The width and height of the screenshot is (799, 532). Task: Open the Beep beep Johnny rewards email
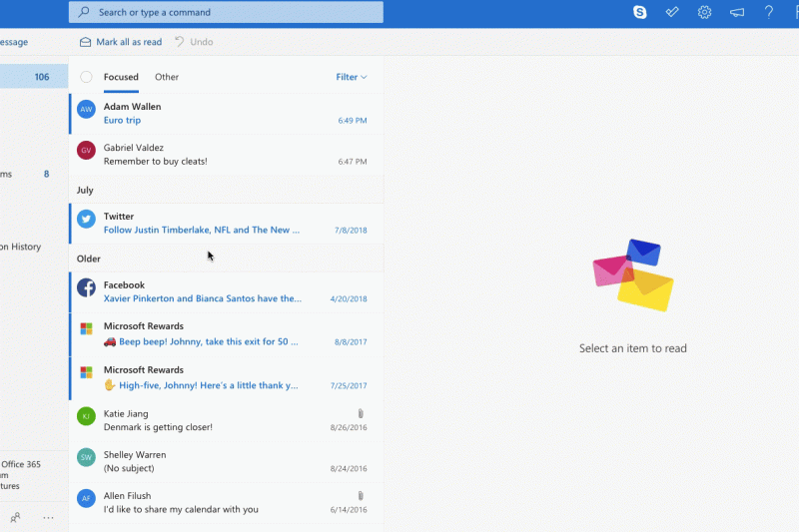pyautogui.click(x=227, y=334)
